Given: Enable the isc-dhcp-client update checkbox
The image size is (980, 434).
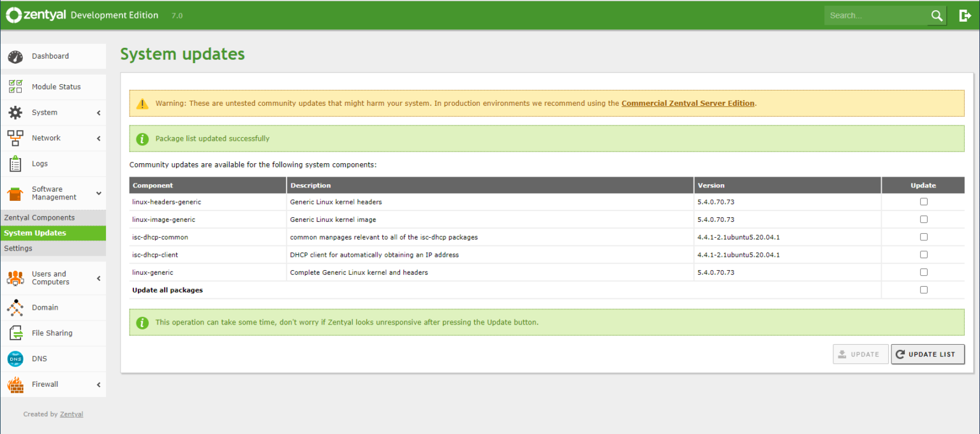Looking at the screenshot, I should pyautogui.click(x=923, y=254).
